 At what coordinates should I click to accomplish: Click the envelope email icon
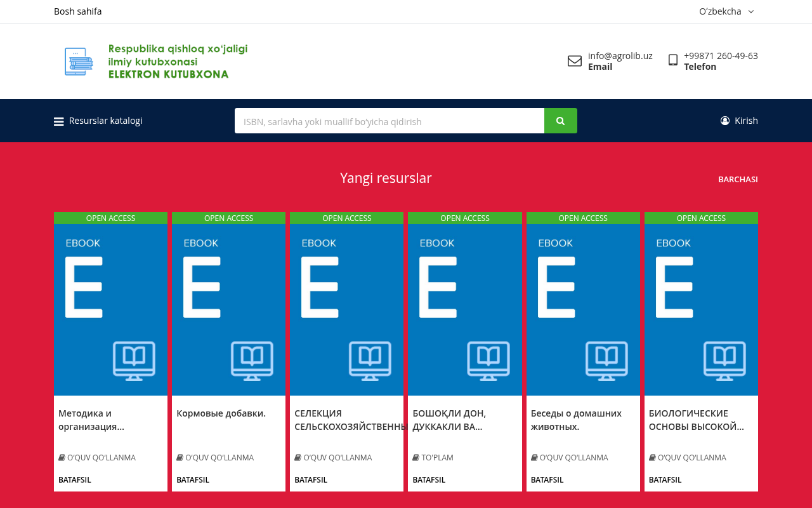(575, 61)
